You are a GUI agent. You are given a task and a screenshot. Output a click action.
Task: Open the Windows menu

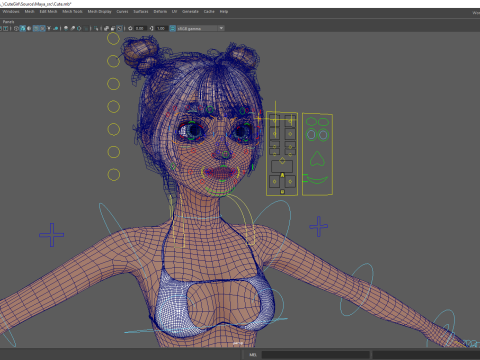tap(11, 11)
